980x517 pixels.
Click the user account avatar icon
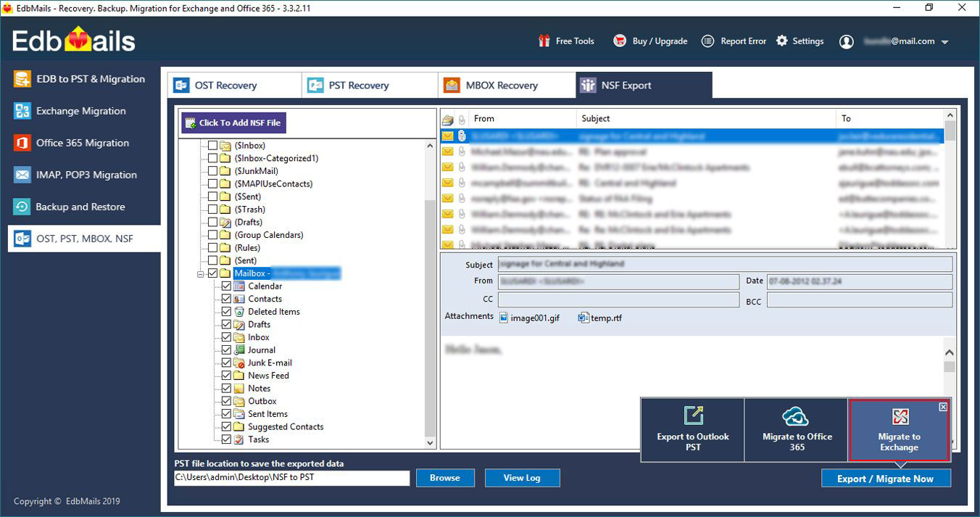(x=846, y=42)
